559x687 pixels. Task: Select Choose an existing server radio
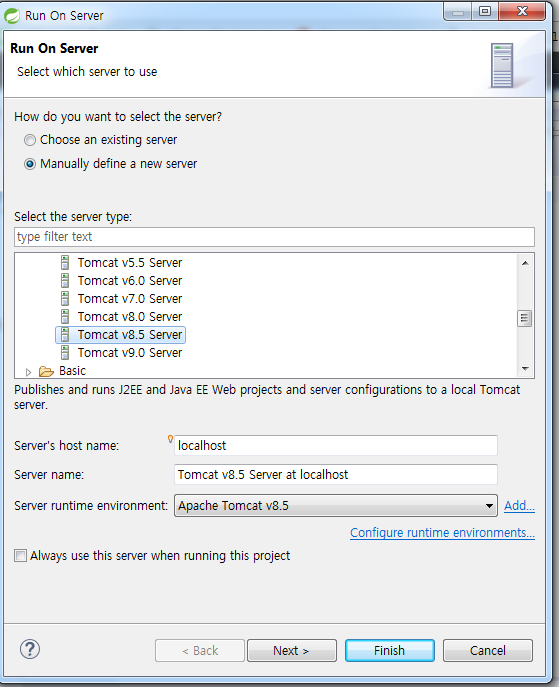(x=30, y=140)
